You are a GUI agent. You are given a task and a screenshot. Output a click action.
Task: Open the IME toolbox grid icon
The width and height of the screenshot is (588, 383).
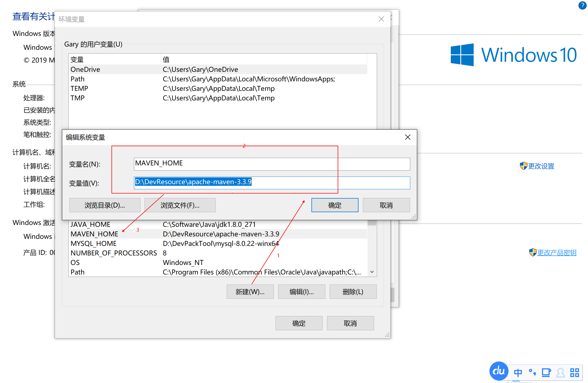tap(574, 372)
